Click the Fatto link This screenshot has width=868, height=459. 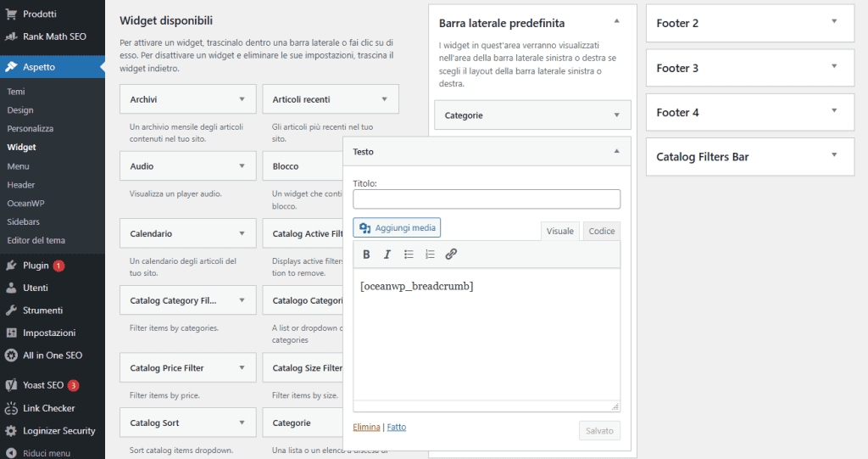tap(397, 427)
